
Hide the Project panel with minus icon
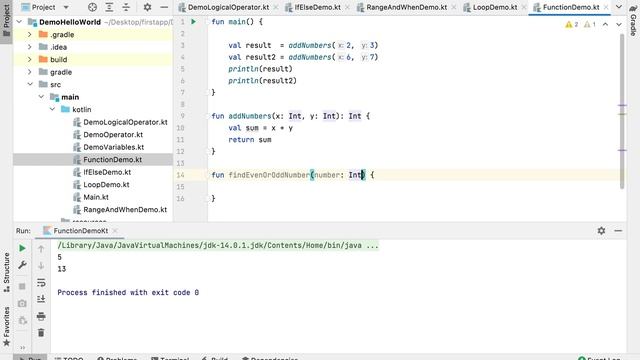coord(164,7)
